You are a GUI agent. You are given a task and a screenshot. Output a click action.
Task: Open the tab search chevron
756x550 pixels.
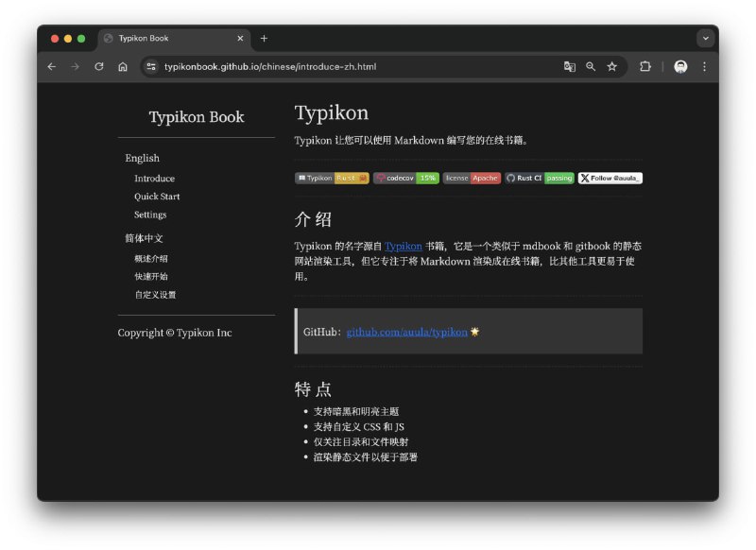point(705,38)
